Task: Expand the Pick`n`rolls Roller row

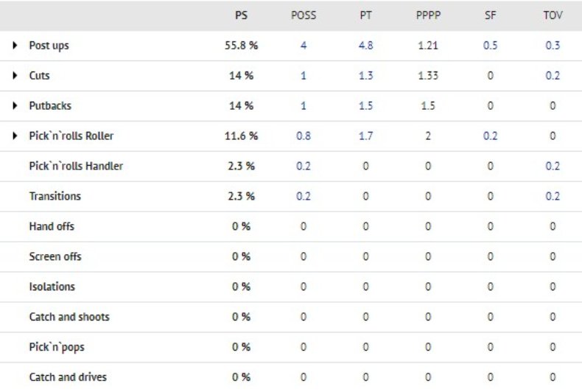Action: 15,136
